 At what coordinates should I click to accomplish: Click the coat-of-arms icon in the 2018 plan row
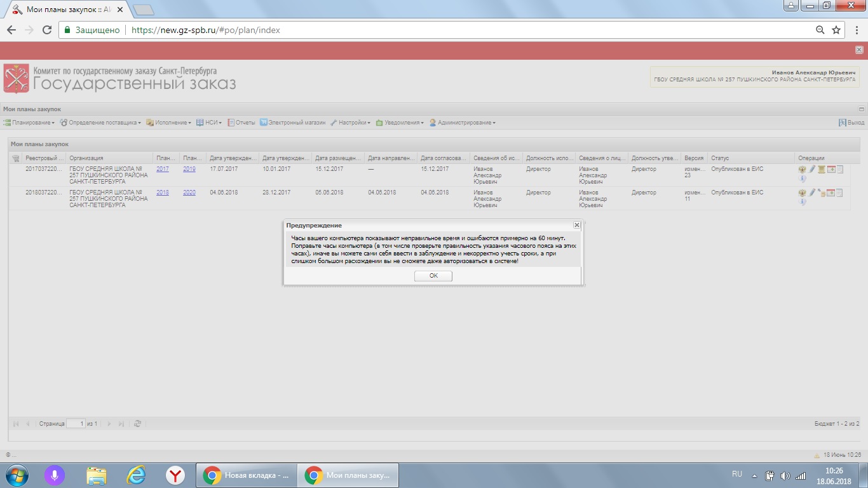[x=802, y=193]
